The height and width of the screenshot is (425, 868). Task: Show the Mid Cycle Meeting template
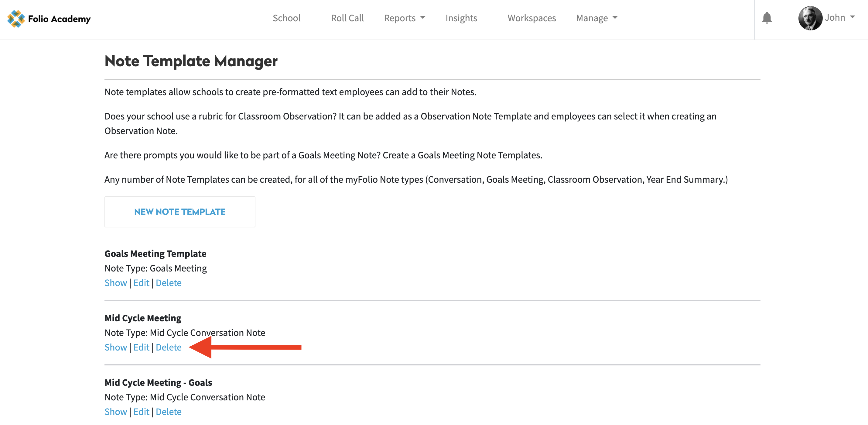tap(116, 347)
